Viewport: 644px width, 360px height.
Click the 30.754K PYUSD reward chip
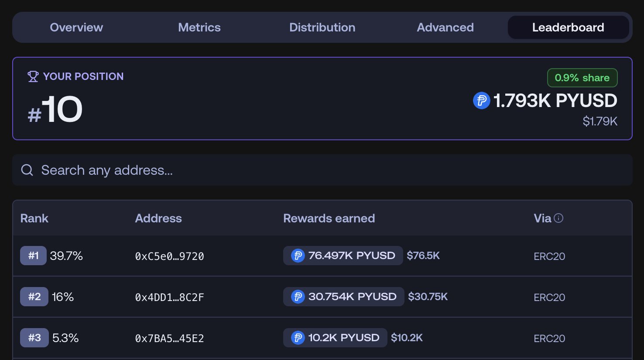point(344,297)
